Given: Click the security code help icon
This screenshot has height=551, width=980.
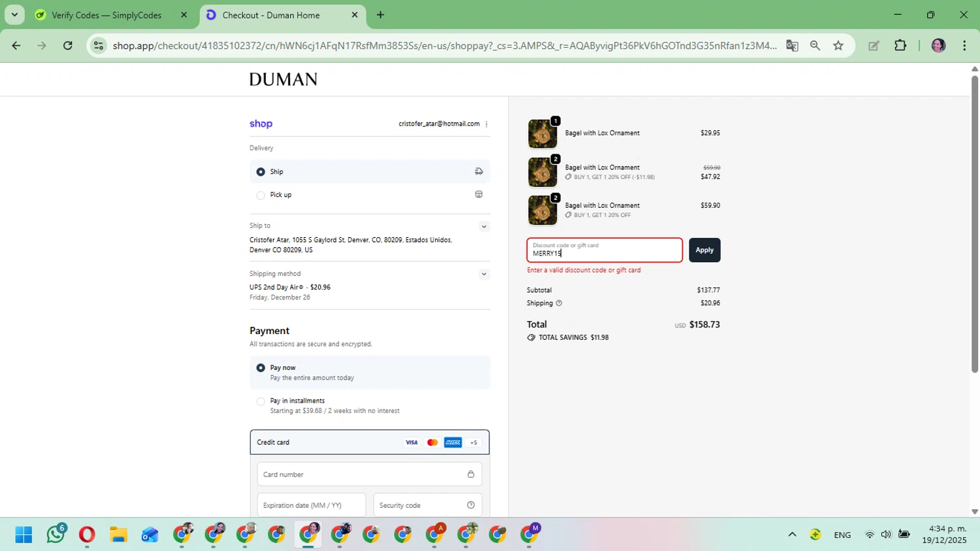Looking at the screenshot, I should pos(471,505).
